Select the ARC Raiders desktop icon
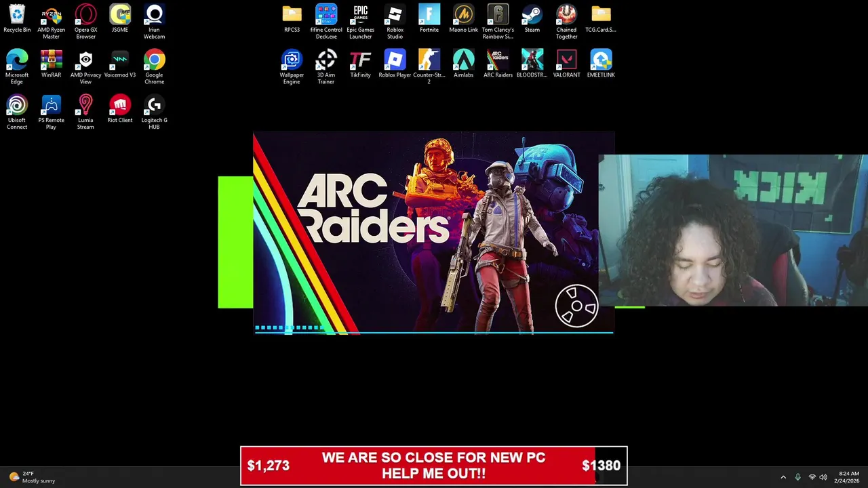 tap(498, 64)
